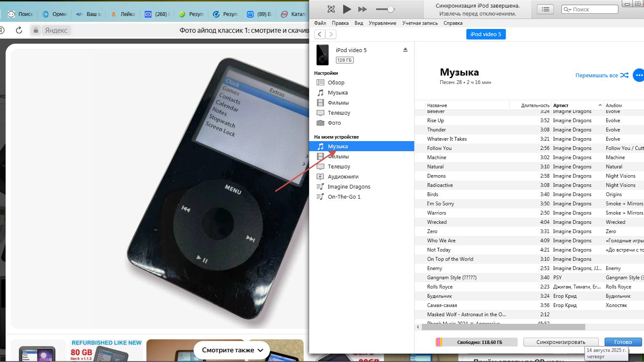The width and height of the screenshot is (644, 362).
Task: Go back with the left chevron button
Action: click(x=320, y=34)
